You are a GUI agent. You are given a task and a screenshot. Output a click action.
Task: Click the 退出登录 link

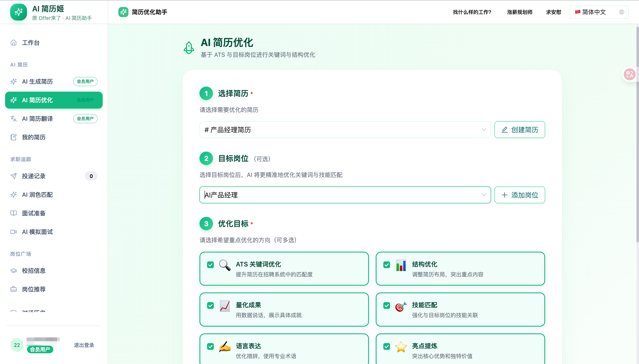(x=84, y=345)
